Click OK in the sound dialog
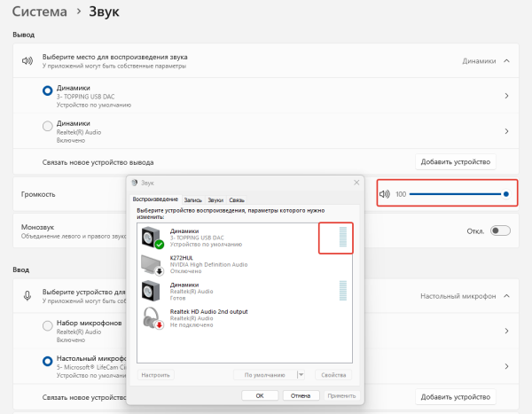Image resolution: width=532 pixels, height=414 pixels. (x=260, y=395)
